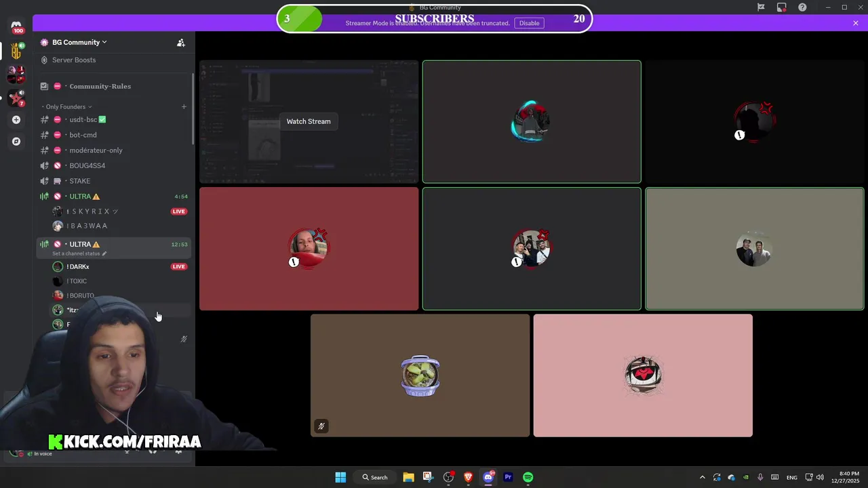The image size is (868, 488).
Task: Select user BA3WAA in voice list
Action: click(x=87, y=226)
